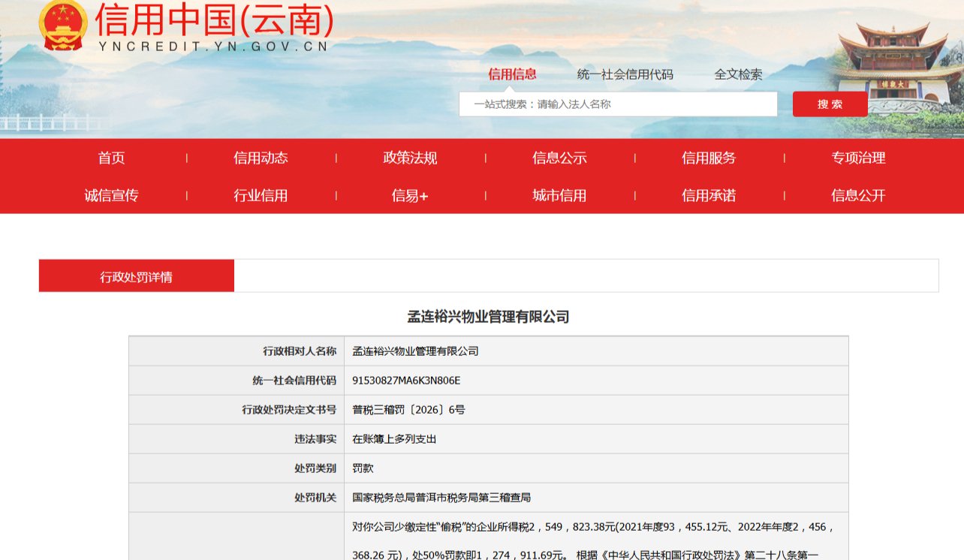Focus the 一站式搜索 input field
The width and height of the screenshot is (964, 560).
pos(618,104)
